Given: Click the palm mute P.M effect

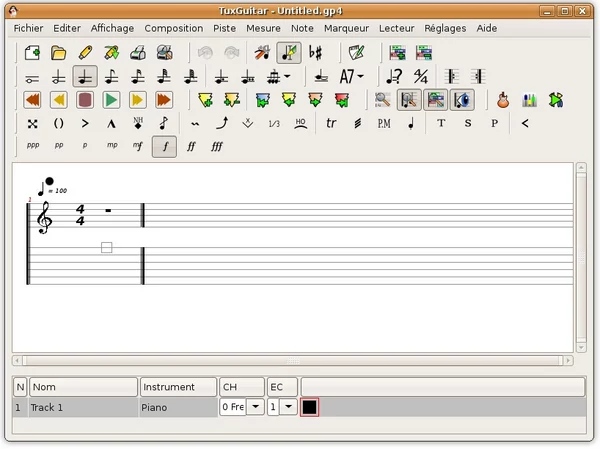Looking at the screenshot, I should pyautogui.click(x=384, y=124).
